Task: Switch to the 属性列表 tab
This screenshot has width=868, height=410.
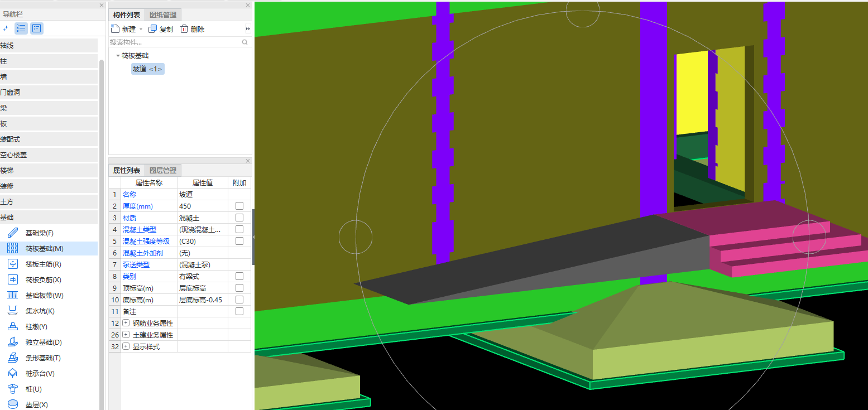Action: 127,171
